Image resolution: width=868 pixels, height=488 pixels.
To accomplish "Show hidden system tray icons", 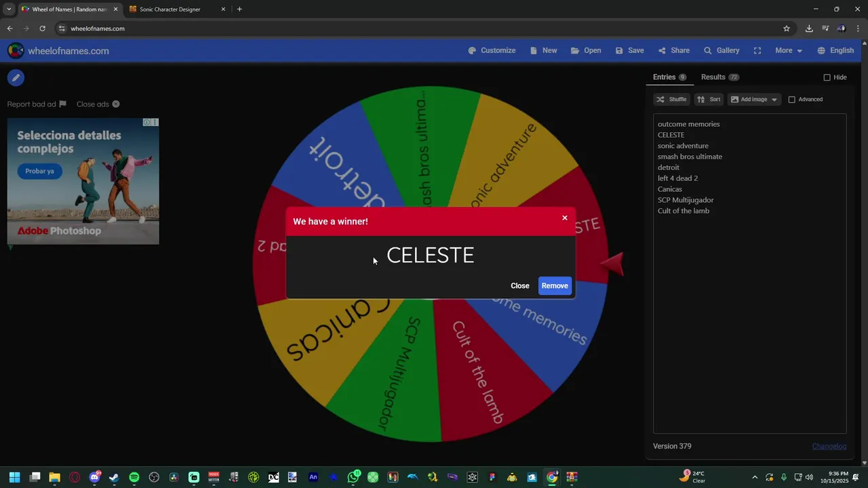I will click(755, 477).
